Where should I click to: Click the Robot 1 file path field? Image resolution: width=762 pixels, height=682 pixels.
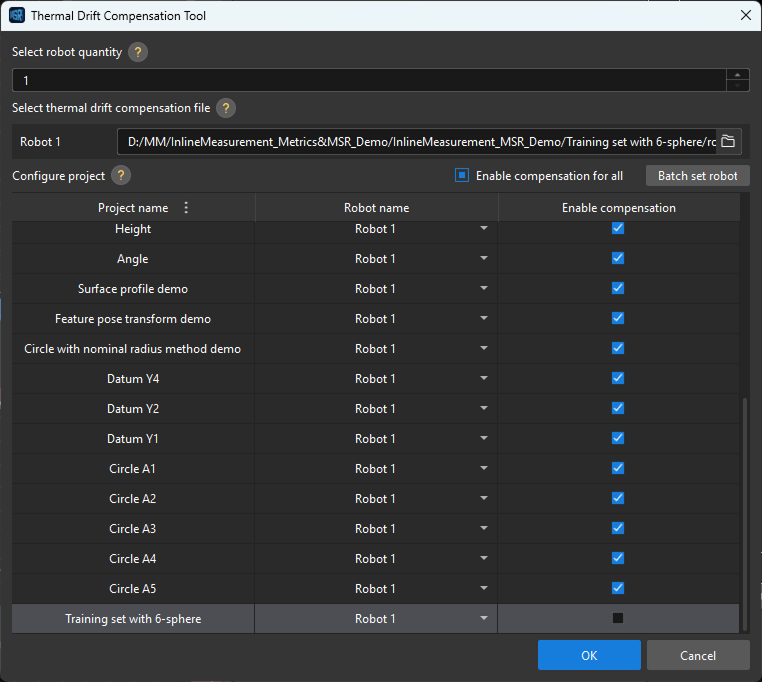[x=415, y=142]
